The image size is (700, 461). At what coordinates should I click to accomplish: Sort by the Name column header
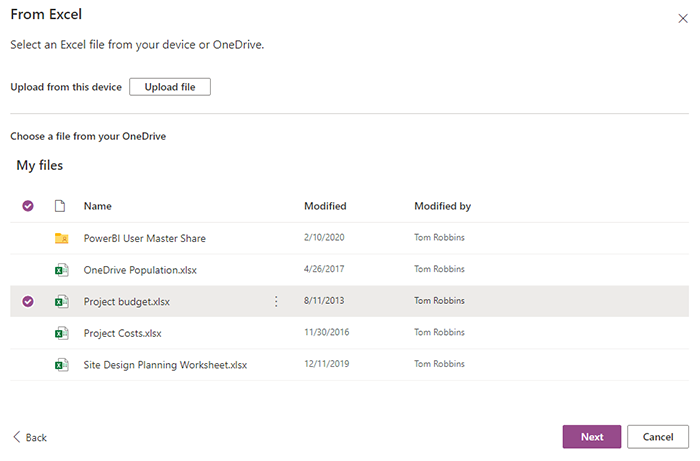tap(98, 206)
